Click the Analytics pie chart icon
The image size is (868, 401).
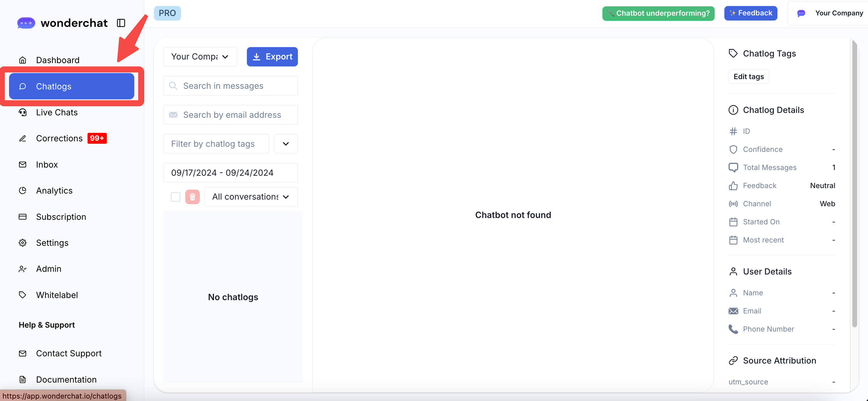pyautogui.click(x=23, y=191)
